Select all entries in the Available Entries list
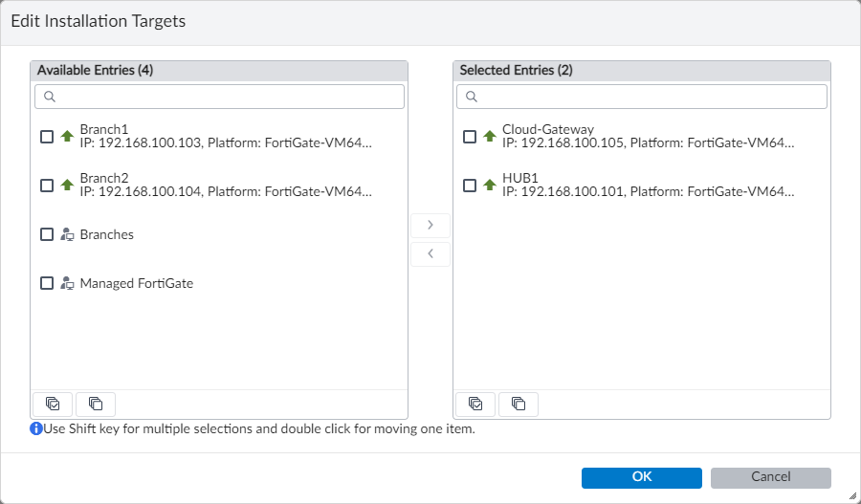 point(53,404)
